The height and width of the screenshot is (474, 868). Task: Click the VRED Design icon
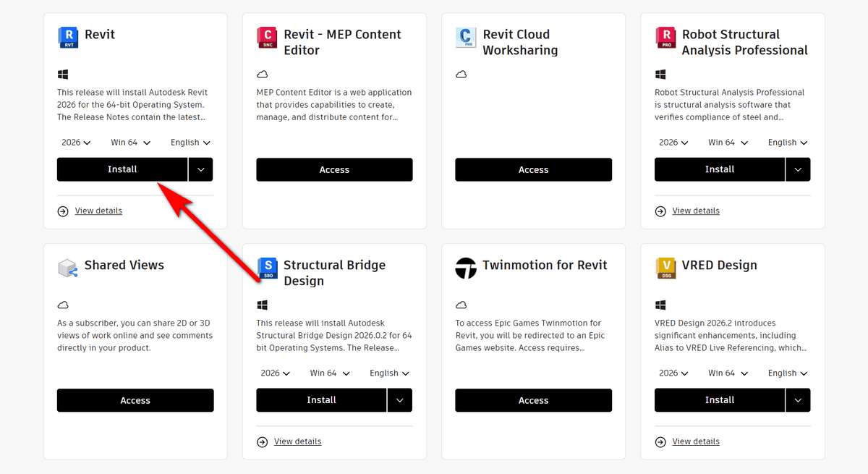[665, 268]
